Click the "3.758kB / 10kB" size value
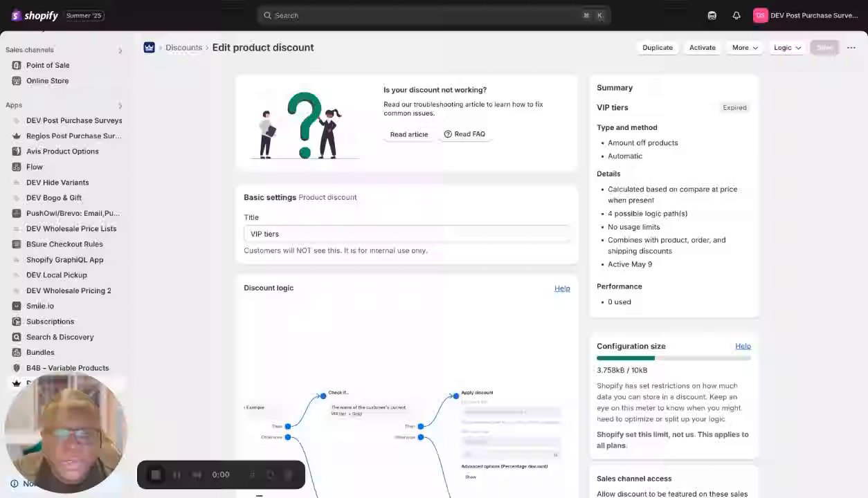Viewport: 868px width, 498px height. [622, 370]
